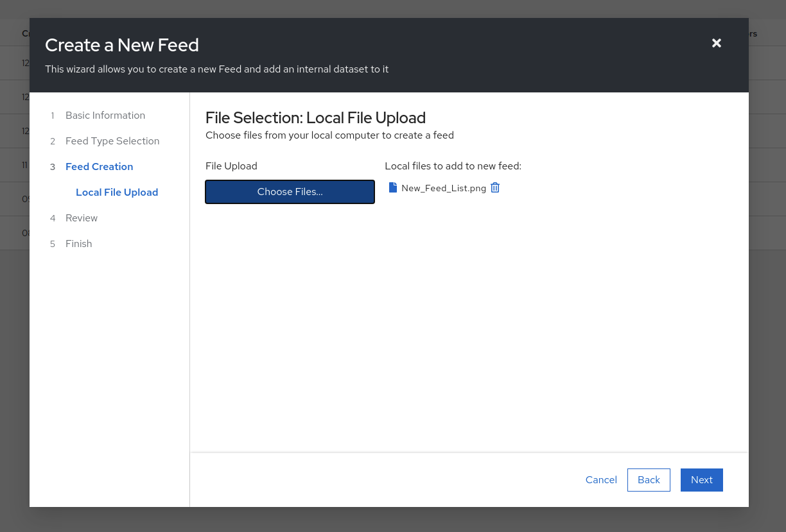
Task: Click the File Upload label
Action: (231, 166)
